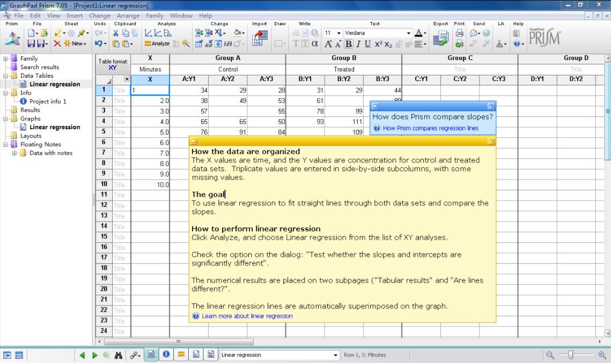Viewport: 611px width, 364px height.
Task: Collapse the Graphs folder in navigator
Action: pyautogui.click(x=5, y=118)
